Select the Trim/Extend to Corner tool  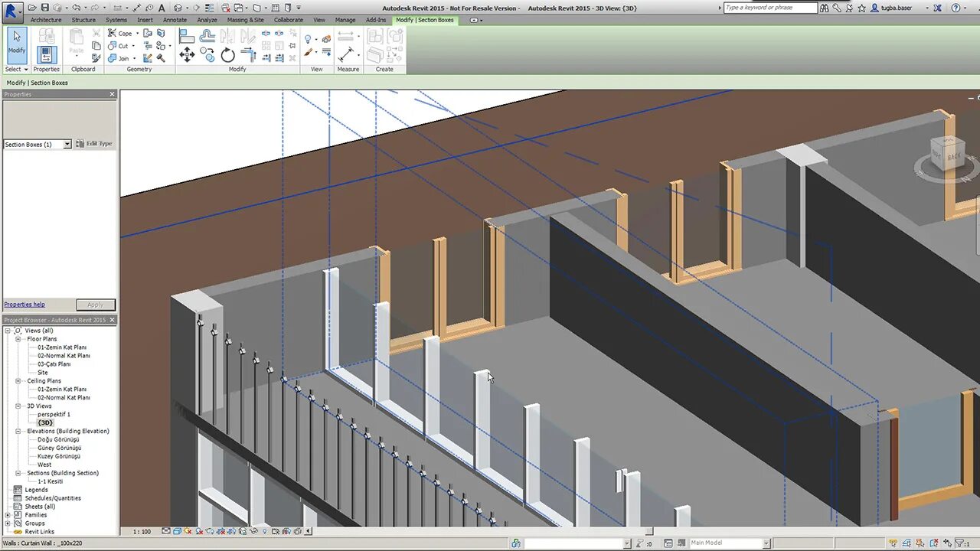tap(248, 54)
